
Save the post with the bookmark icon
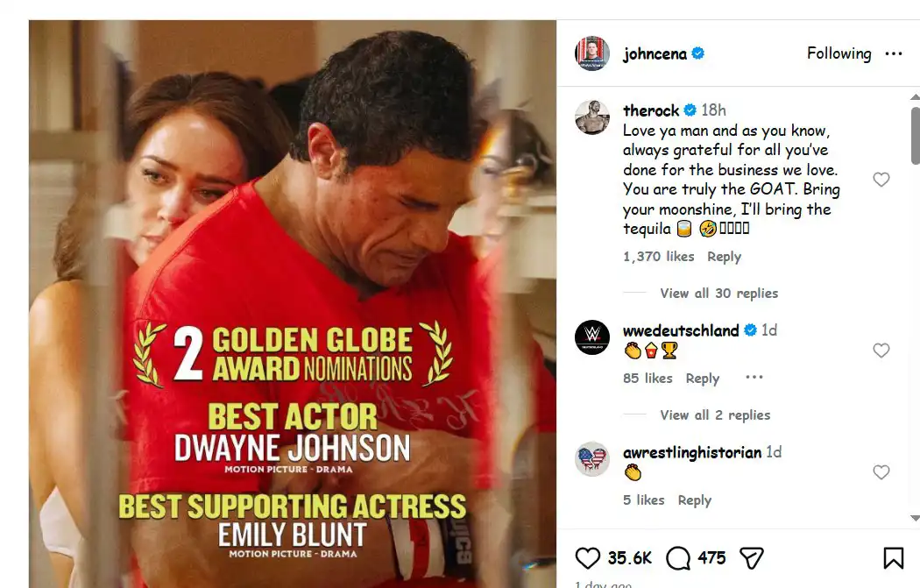tap(893, 558)
